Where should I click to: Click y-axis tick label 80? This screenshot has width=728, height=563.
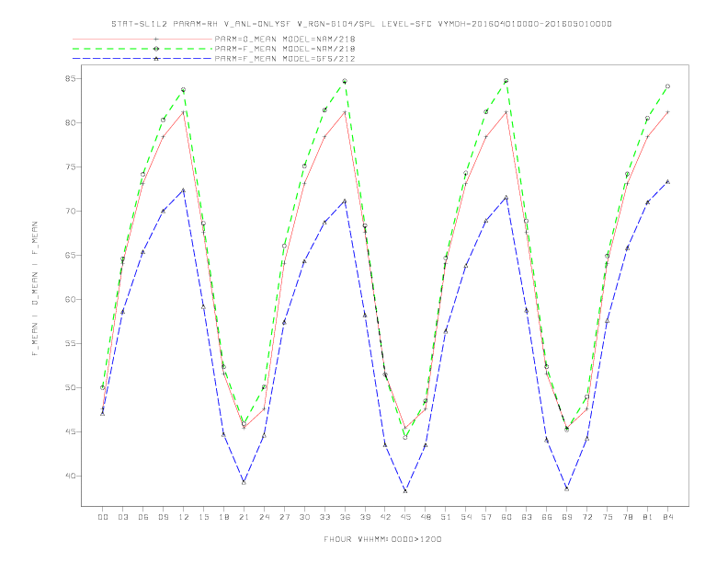coord(71,122)
